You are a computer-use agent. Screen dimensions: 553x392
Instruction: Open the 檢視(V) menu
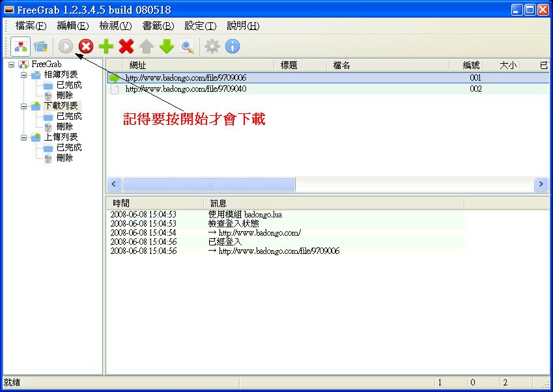tap(115, 26)
